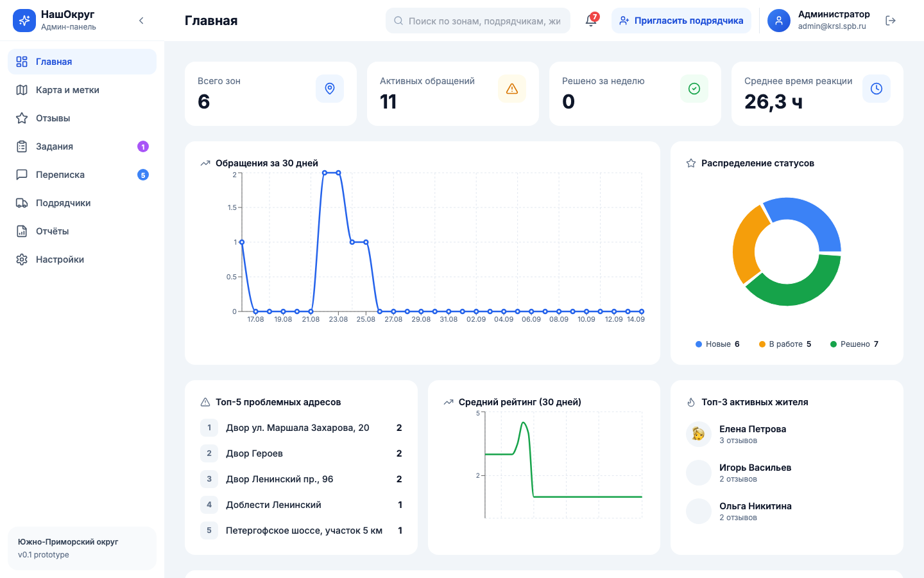Collapse the sidebar with the chevron arrow

[141, 21]
